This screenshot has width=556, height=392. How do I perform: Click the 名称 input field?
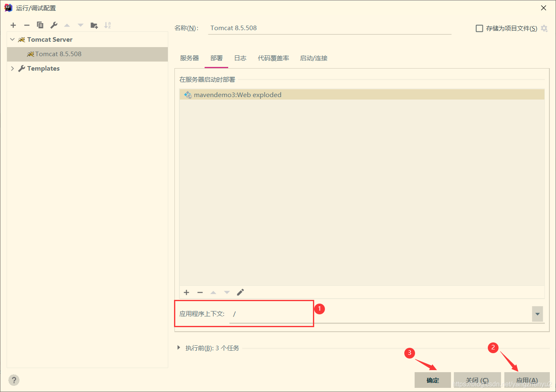tap(329, 28)
